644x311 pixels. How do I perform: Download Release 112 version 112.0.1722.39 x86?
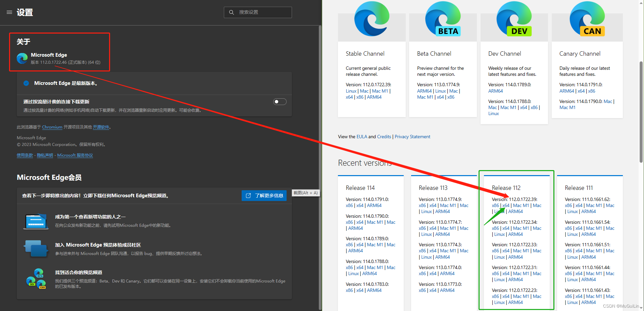pos(495,205)
